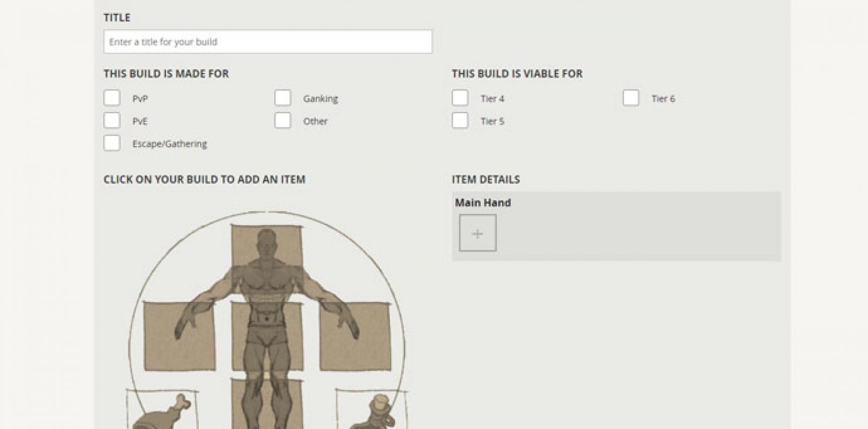Select the Tier 4 checkbox
Screen dimensions: 868x429
[460, 98]
